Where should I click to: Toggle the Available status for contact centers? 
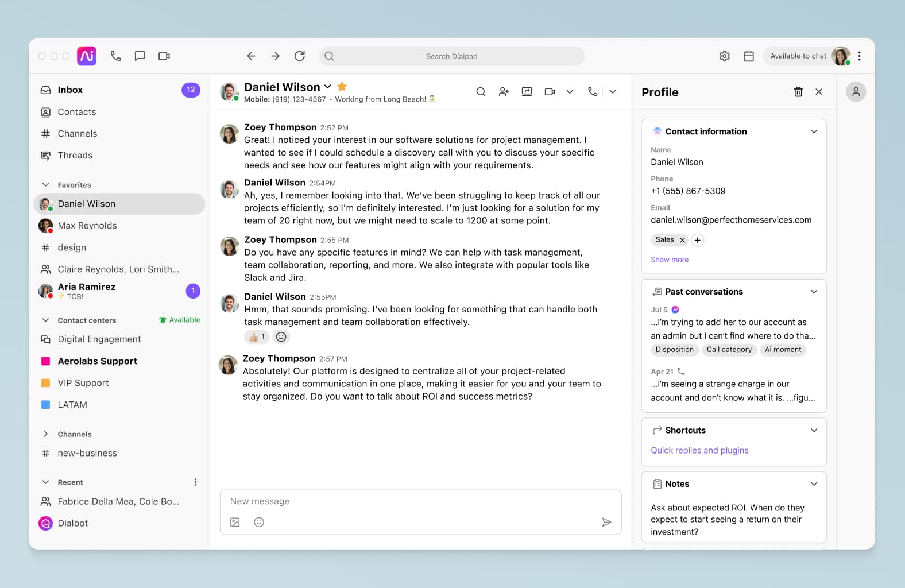[x=179, y=320]
